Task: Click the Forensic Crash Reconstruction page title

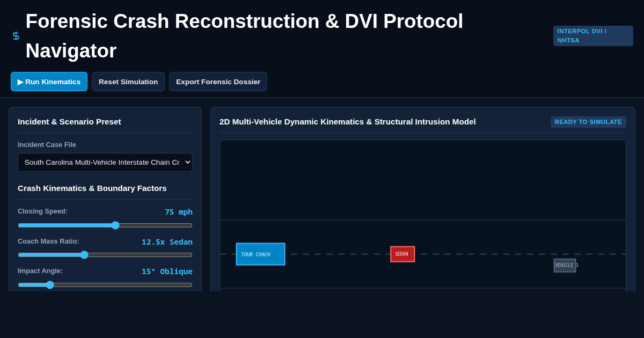Action: [244, 36]
